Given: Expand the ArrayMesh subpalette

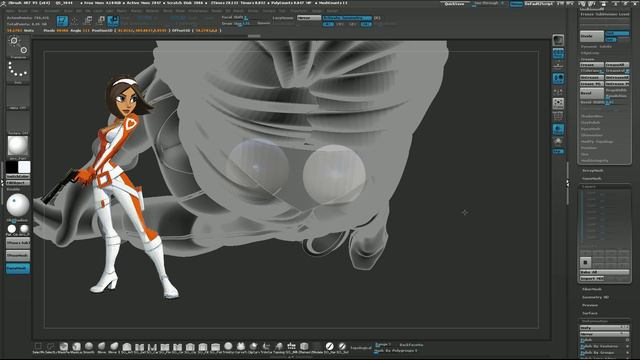Looking at the screenshot, I should [x=593, y=171].
